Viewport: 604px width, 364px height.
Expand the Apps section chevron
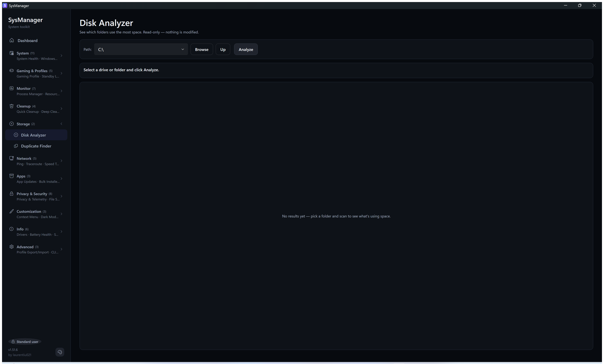pyautogui.click(x=61, y=178)
